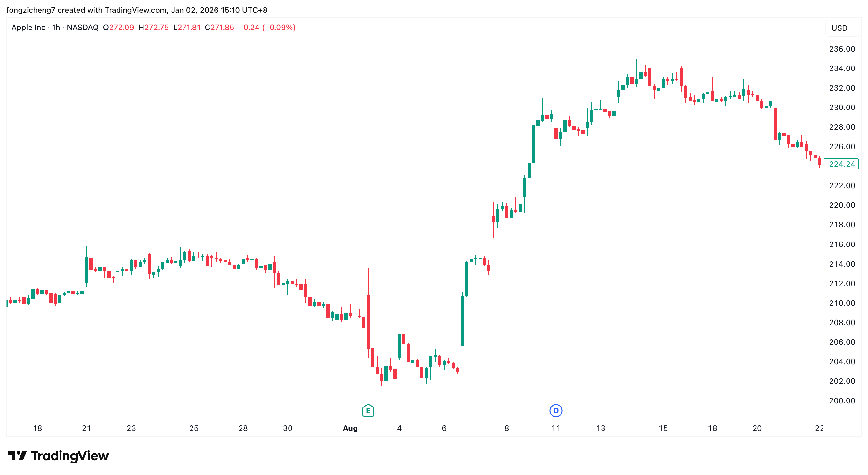
Task: Click the 236.00 price axis label
Action: [842, 49]
